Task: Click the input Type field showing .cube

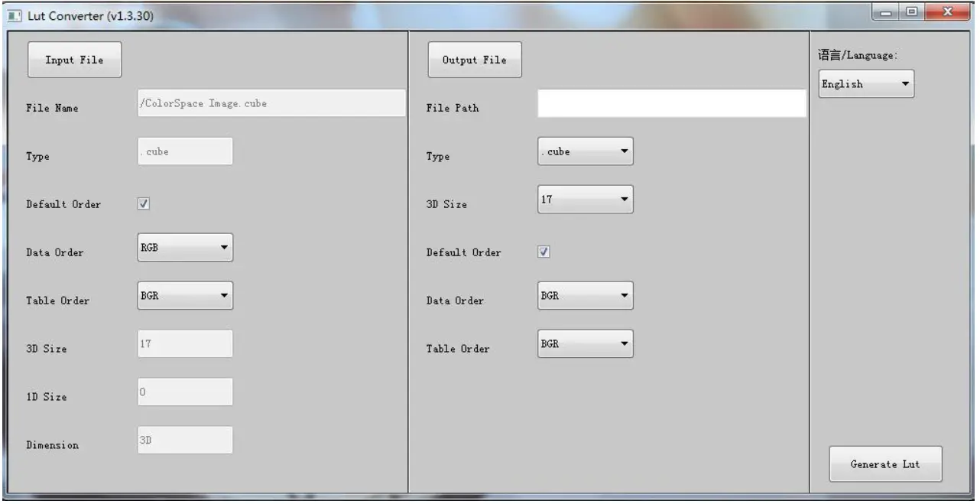Action: (184, 151)
